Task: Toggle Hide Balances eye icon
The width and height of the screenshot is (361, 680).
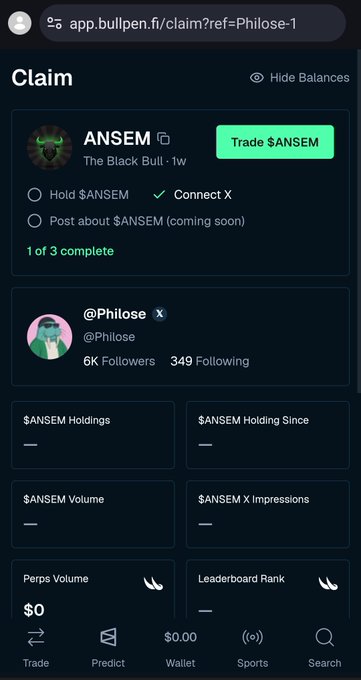Action: pyautogui.click(x=257, y=78)
